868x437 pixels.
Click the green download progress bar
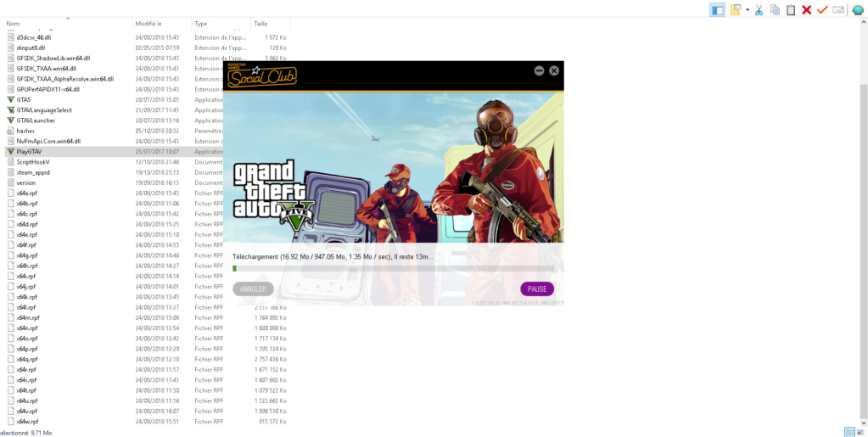[393, 269]
